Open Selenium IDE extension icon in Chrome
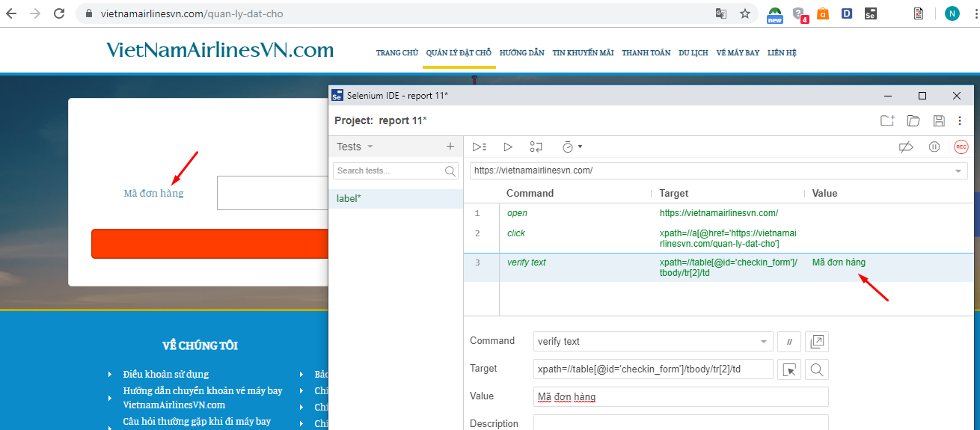Image resolution: width=980 pixels, height=430 pixels. (871, 13)
